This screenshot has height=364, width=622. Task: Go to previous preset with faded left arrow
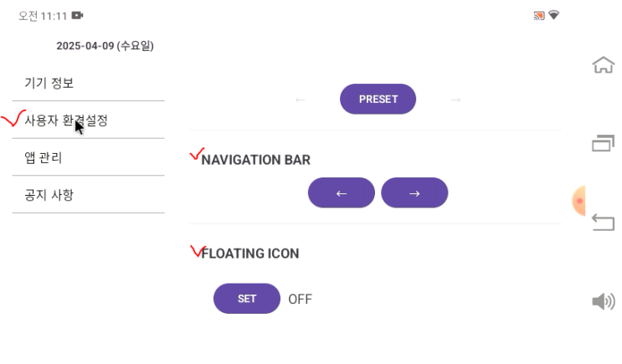[301, 100]
